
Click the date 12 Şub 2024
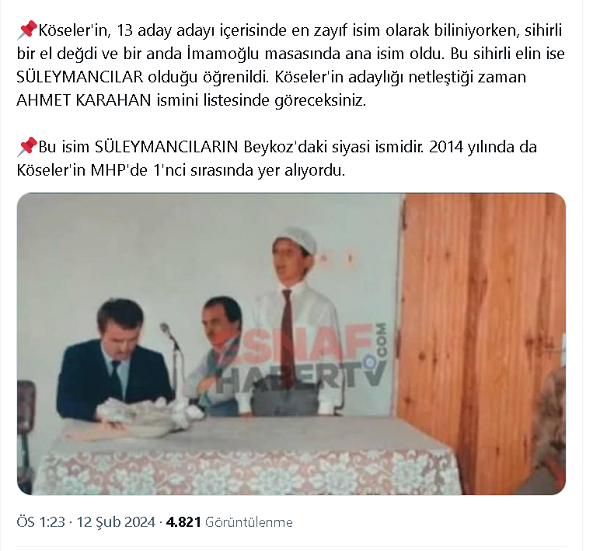pos(116,522)
